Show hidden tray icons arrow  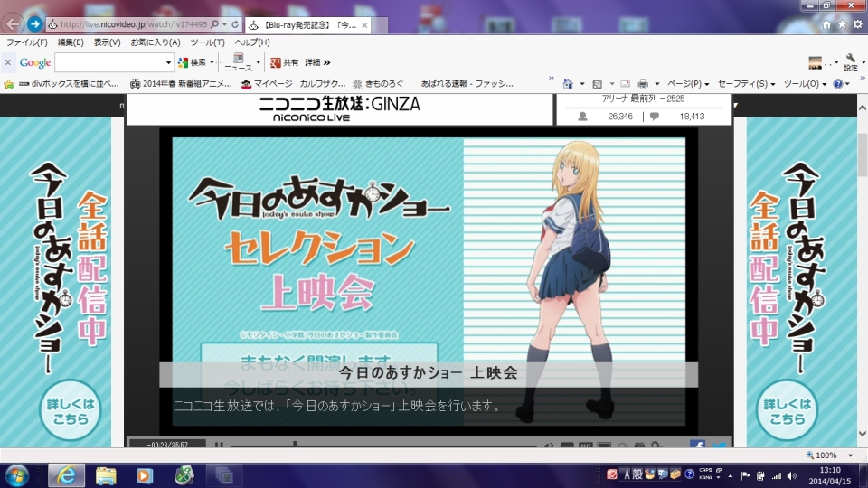(731, 476)
